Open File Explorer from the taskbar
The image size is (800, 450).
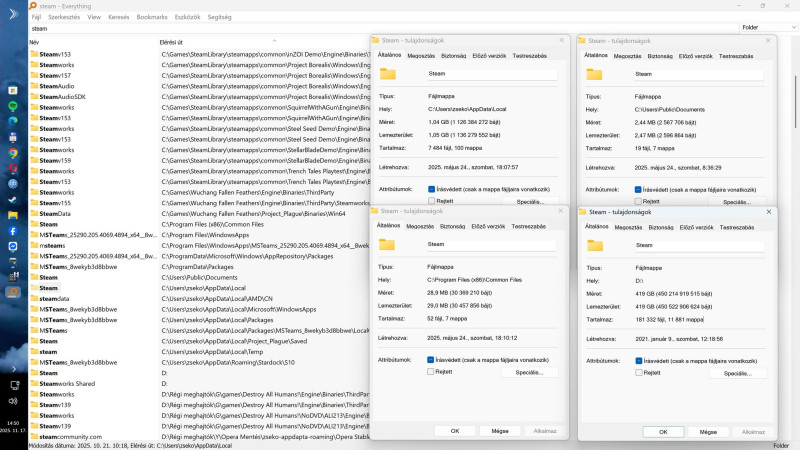tap(13, 215)
